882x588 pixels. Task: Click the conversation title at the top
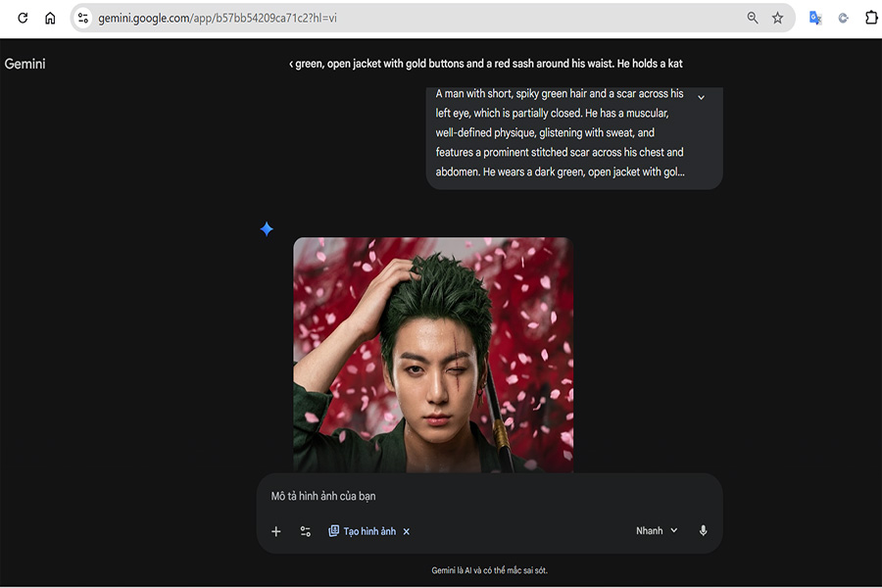(x=489, y=64)
